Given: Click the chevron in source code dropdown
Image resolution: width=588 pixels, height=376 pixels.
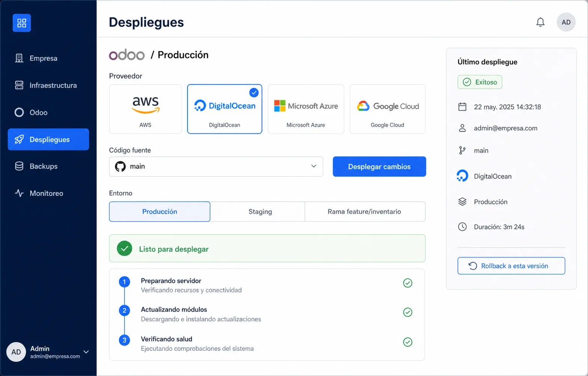Looking at the screenshot, I should (x=313, y=166).
